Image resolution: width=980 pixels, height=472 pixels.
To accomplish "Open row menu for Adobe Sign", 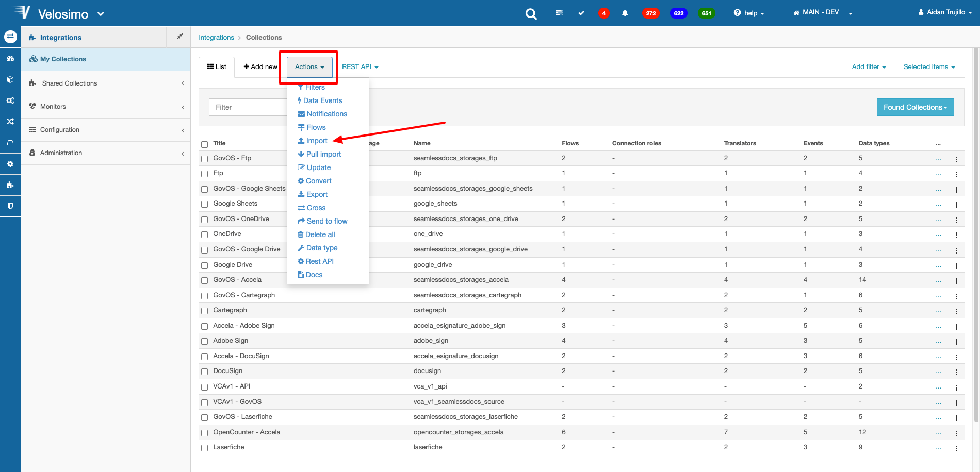I will (x=956, y=342).
